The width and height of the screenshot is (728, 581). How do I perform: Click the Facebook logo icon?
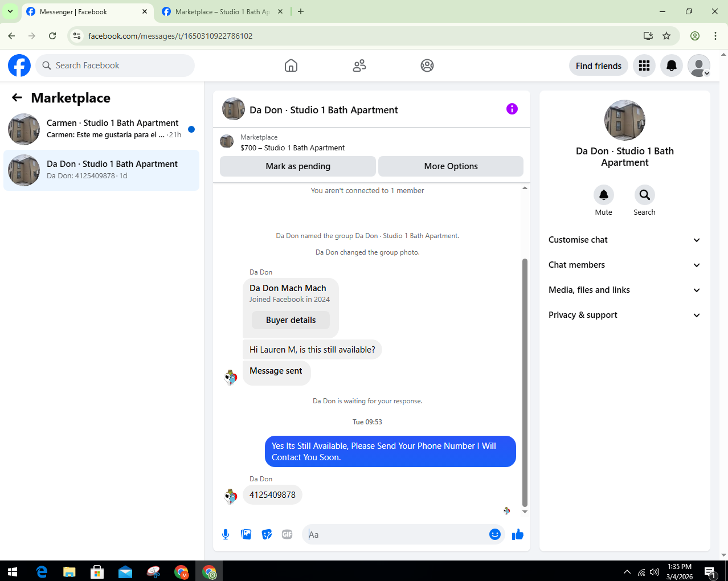[19, 66]
